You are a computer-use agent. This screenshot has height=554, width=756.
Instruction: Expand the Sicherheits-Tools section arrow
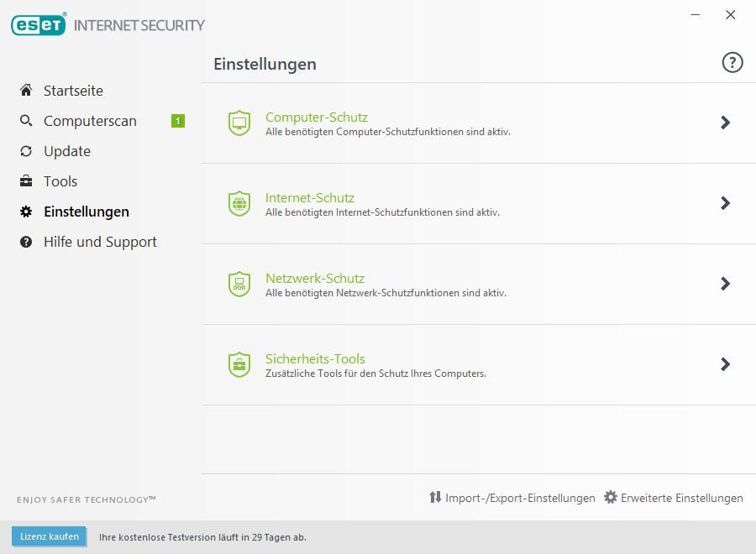point(725,364)
